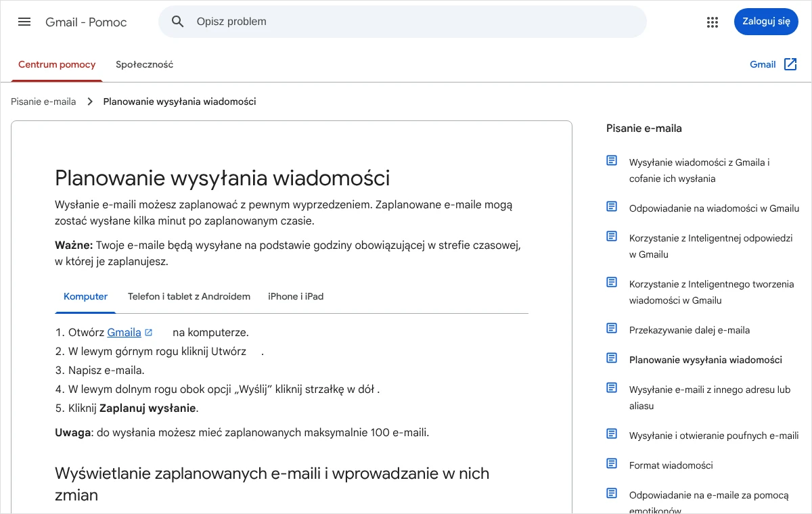Open the Gmaila link in step 1
812x514 pixels.
pos(125,333)
